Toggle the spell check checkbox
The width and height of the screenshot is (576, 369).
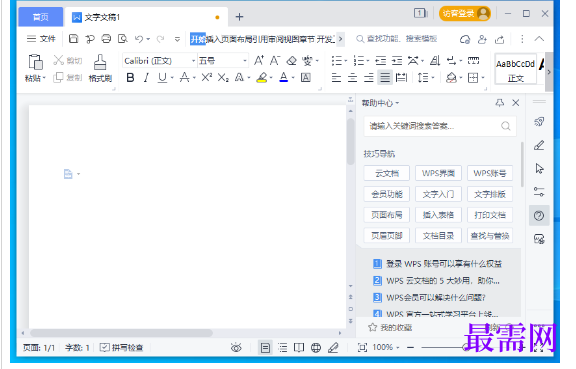tap(105, 347)
